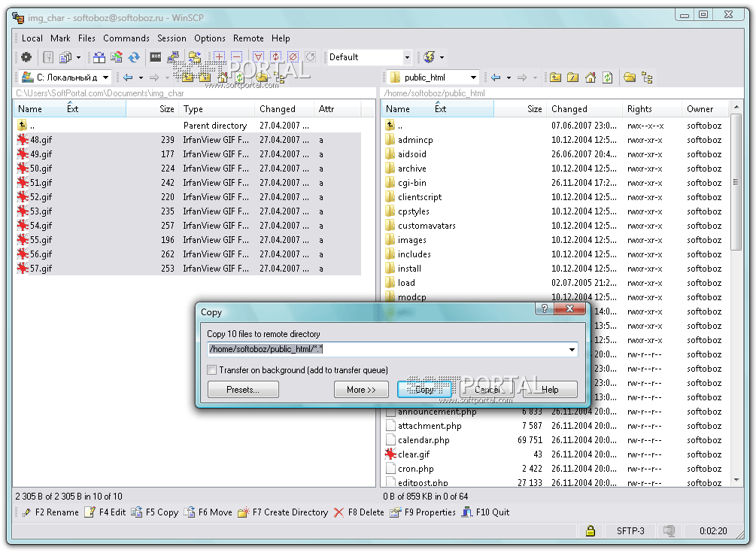Click the Copy dialog question mark icon
This screenshot has width=756, height=556.
click(x=545, y=308)
